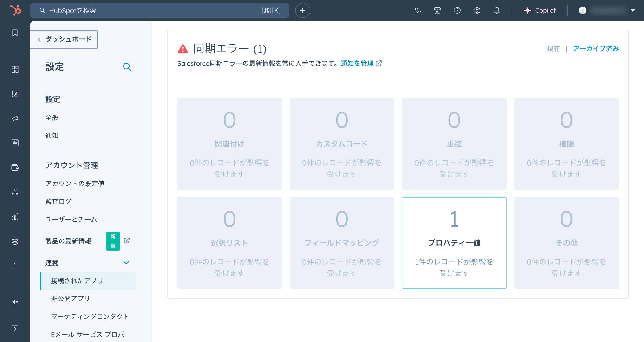Screen dimensions: 644x342
Task: Open the bookmarks icon in left rail
Action: point(15,33)
